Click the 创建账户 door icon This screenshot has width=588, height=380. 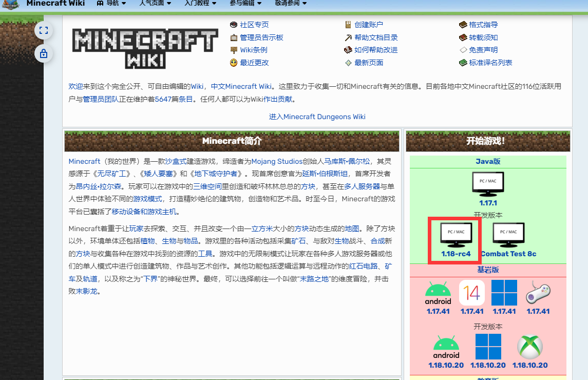click(348, 25)
